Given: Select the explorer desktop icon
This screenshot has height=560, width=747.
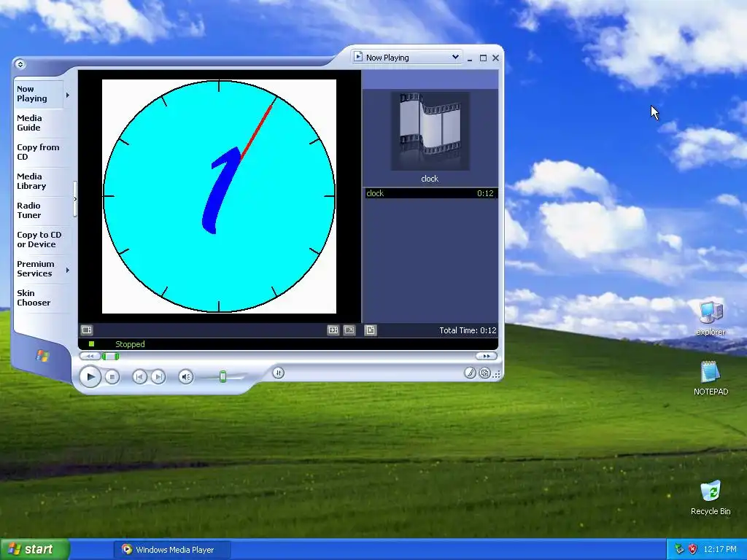Looking at the screenshot, I should [x=711, y=318].
